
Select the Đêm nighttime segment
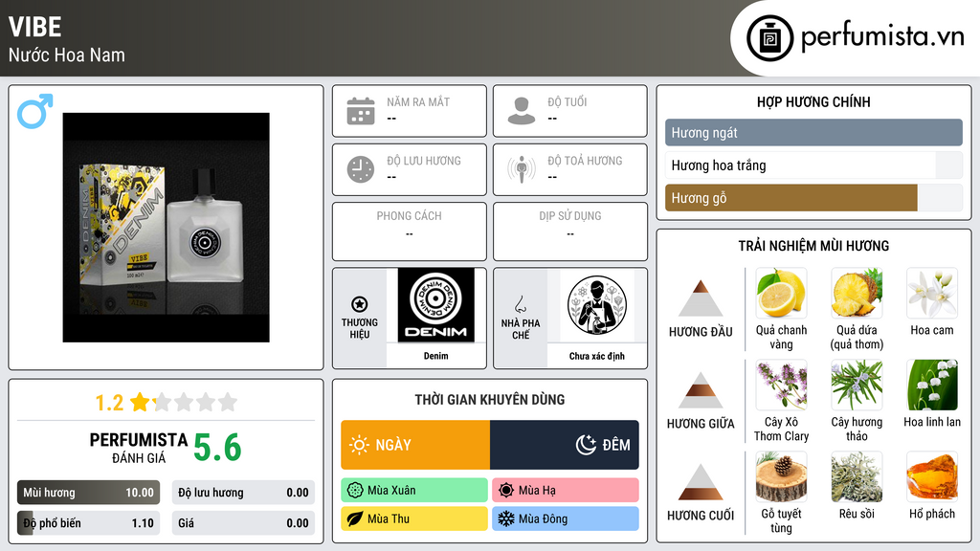click(x=565, y=445)
